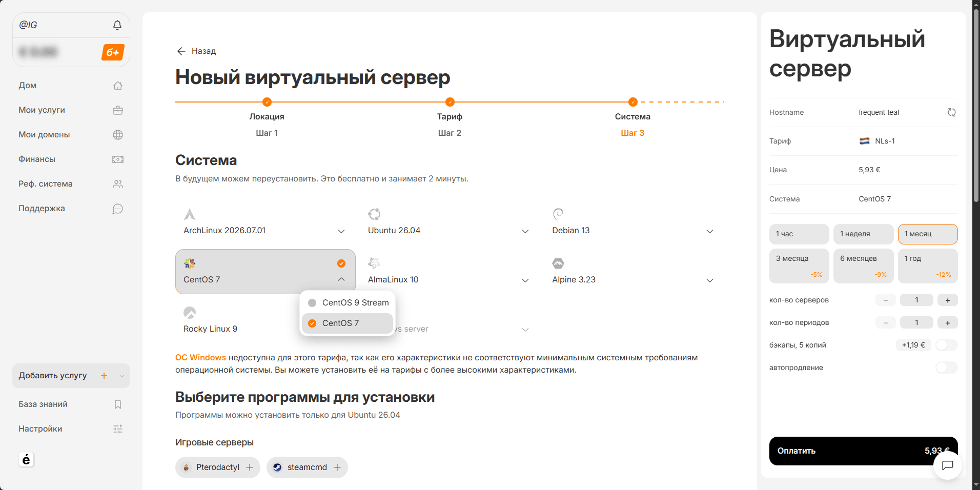Screen dimensions: 980x490
Task: Expand the server OS dropdown chevron
Action: 525,330
